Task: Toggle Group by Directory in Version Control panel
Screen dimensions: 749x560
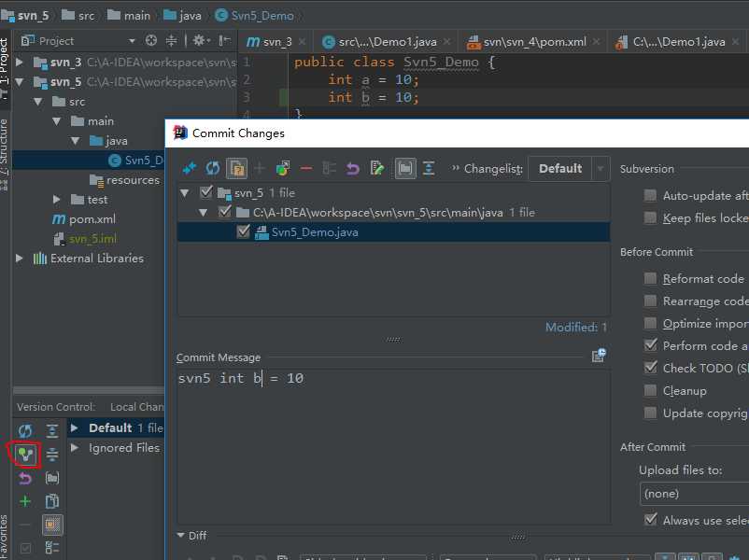Action: (x=52, y=478)
